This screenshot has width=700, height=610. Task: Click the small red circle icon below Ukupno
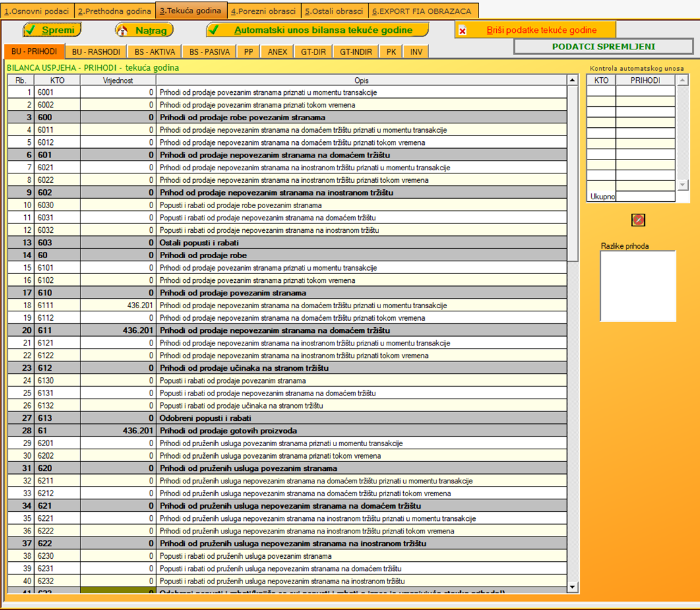[638, 220]
